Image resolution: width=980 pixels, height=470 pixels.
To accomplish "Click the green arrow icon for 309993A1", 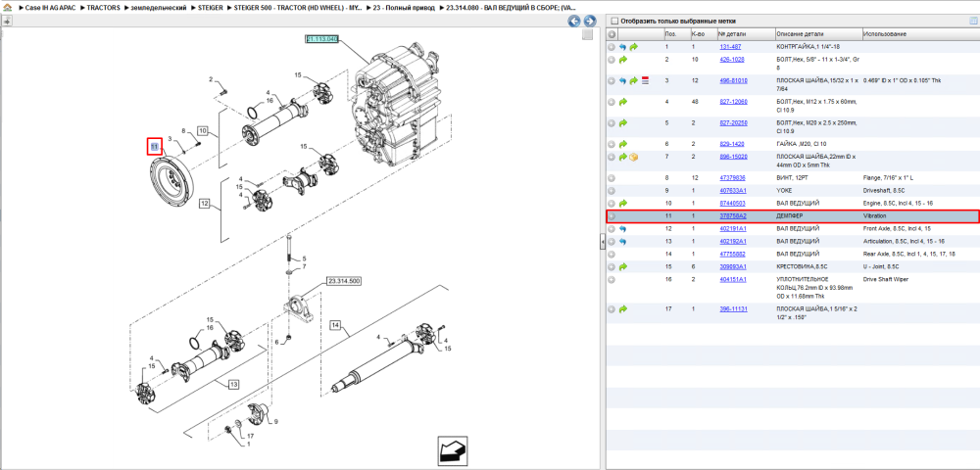I will point(622,266).
